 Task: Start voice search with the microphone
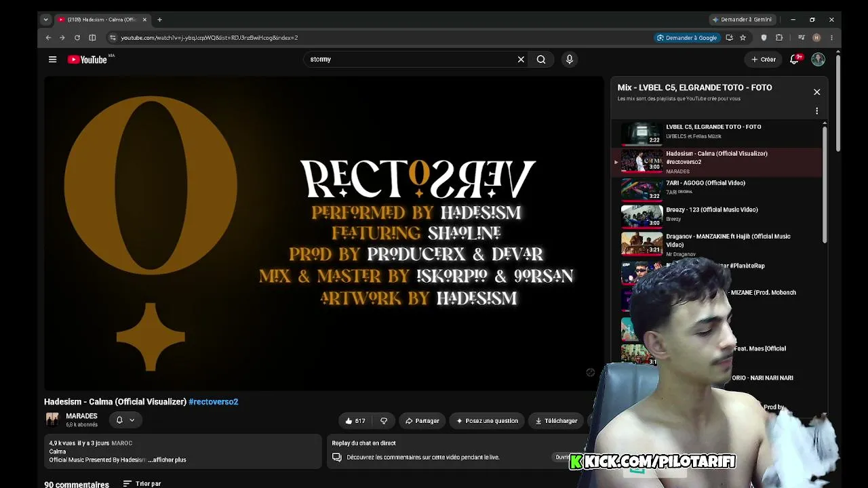[570, 60]
